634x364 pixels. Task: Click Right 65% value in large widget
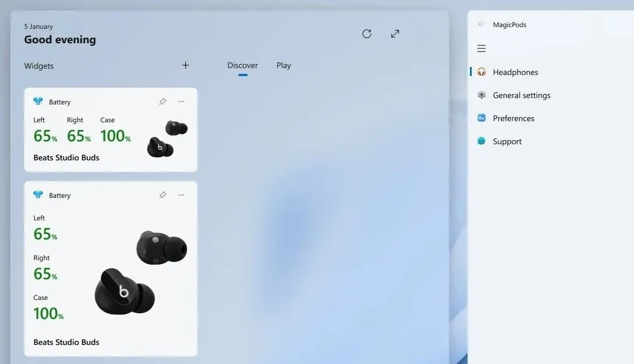coord(45,274)
